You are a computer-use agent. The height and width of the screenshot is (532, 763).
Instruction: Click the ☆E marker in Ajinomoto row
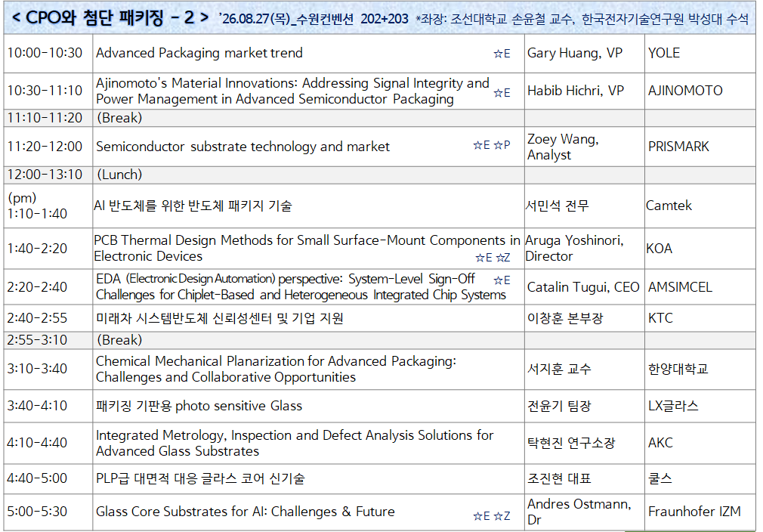(x=502, y=92)
